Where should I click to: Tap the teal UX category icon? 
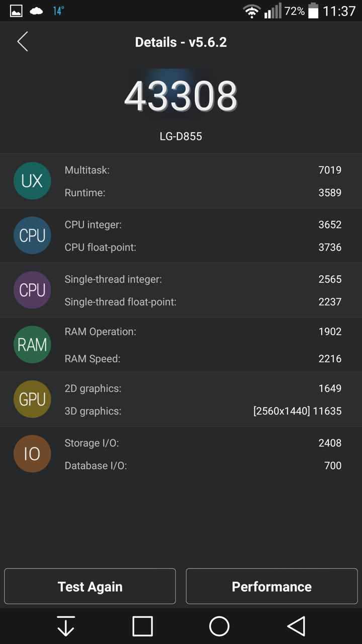click(32, 181)
